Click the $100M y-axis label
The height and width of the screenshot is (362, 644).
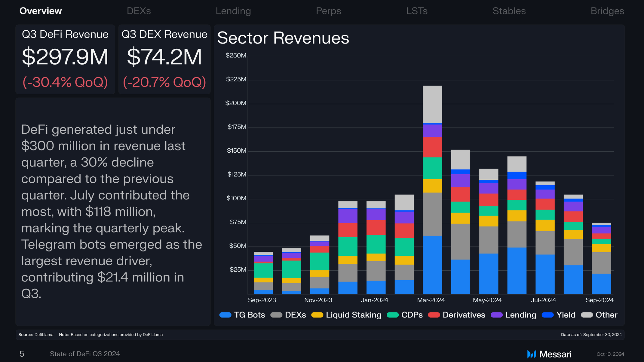pyautogui.click(x=236, y=198)
